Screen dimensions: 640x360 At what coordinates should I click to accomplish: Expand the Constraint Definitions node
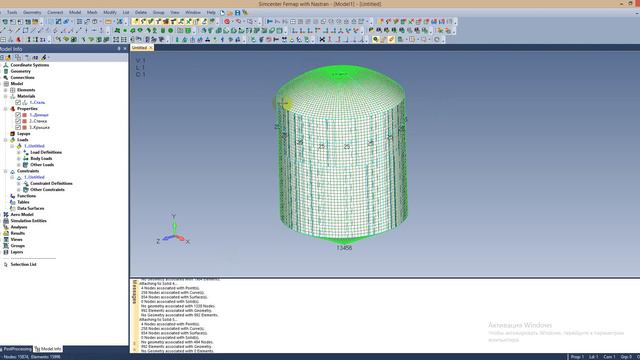tap(18, 184)
